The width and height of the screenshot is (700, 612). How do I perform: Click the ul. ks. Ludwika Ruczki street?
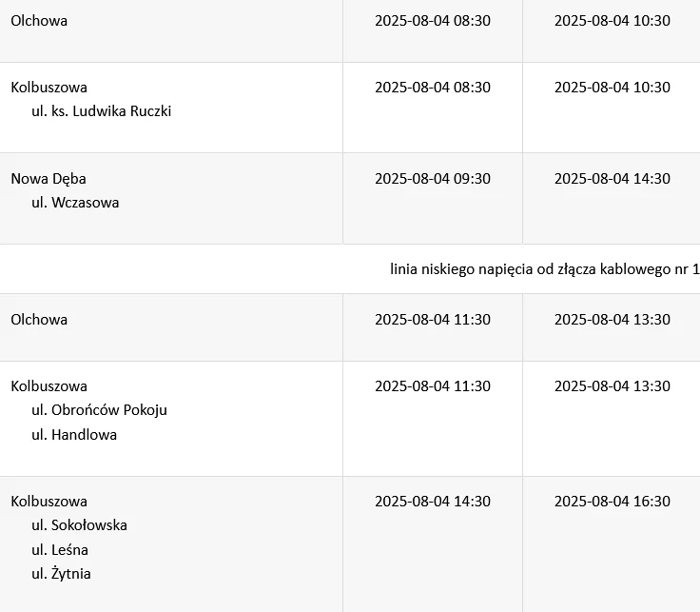coord(102,111)
